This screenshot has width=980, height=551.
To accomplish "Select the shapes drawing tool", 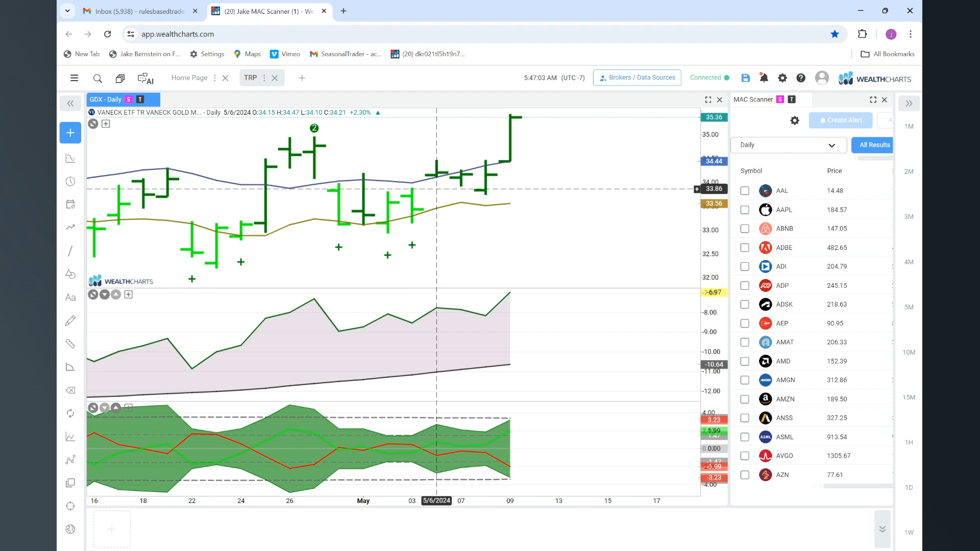I will click(x=70, y=274).
